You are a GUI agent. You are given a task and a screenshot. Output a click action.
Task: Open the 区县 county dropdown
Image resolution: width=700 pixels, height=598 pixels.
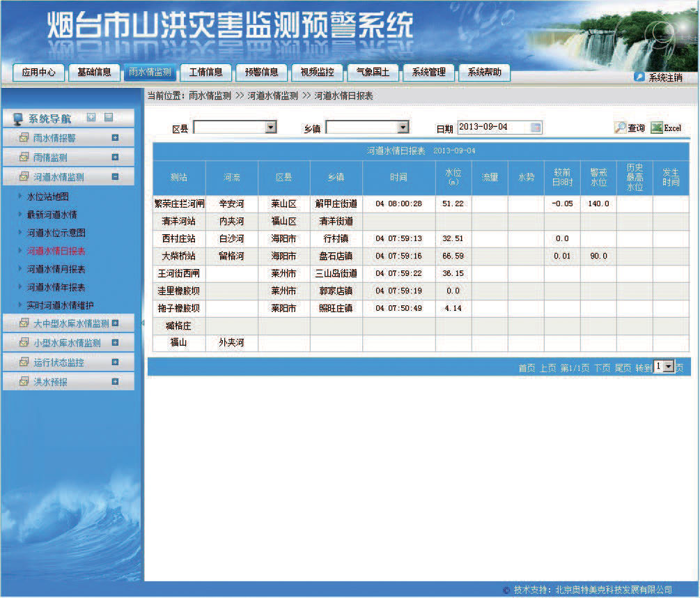271,127
